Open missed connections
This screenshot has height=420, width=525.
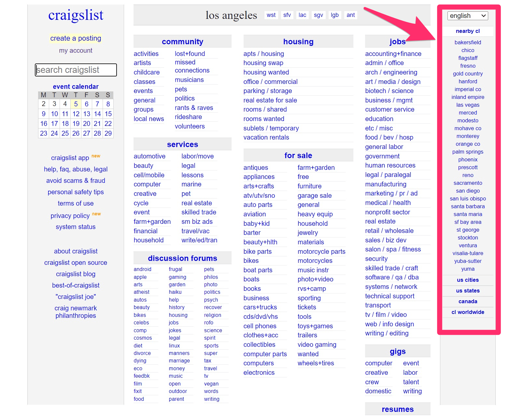coord(192,66)
